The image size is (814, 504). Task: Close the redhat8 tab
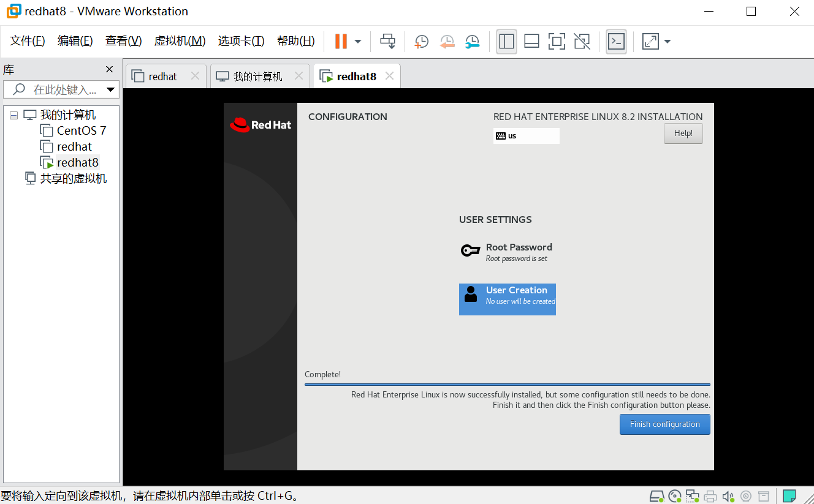pos(389,76)
